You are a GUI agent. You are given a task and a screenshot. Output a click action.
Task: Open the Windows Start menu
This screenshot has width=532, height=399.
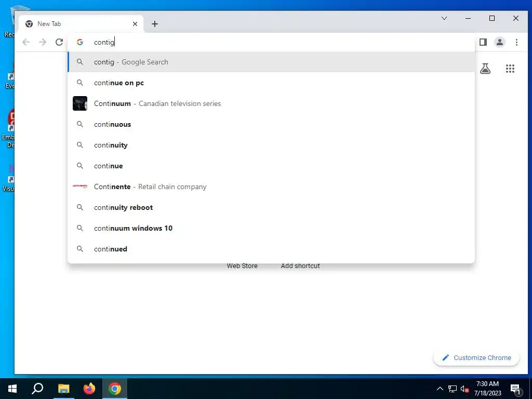(x=12, y=389)
